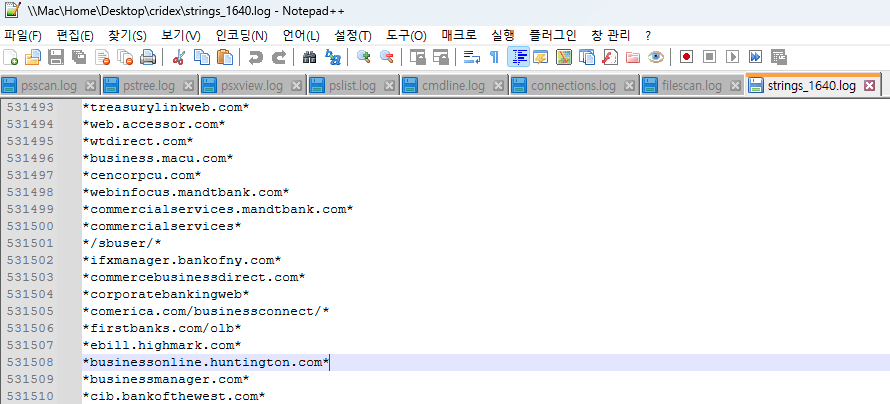890x404 pixels.
Task: Open Folder as Workspace icon
Action: click(x=633, y=57)
